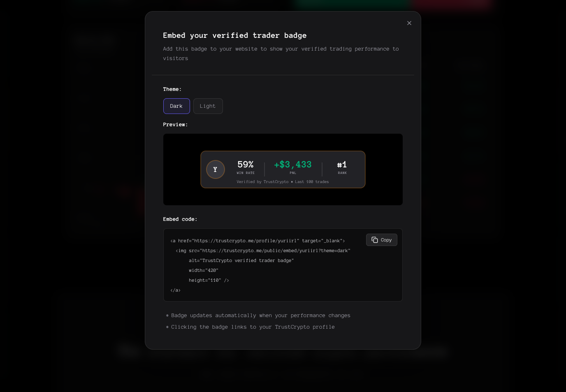Open the verified trader badge preview
The height and width of the screenshot is (392, 566).
pos(283,169)
